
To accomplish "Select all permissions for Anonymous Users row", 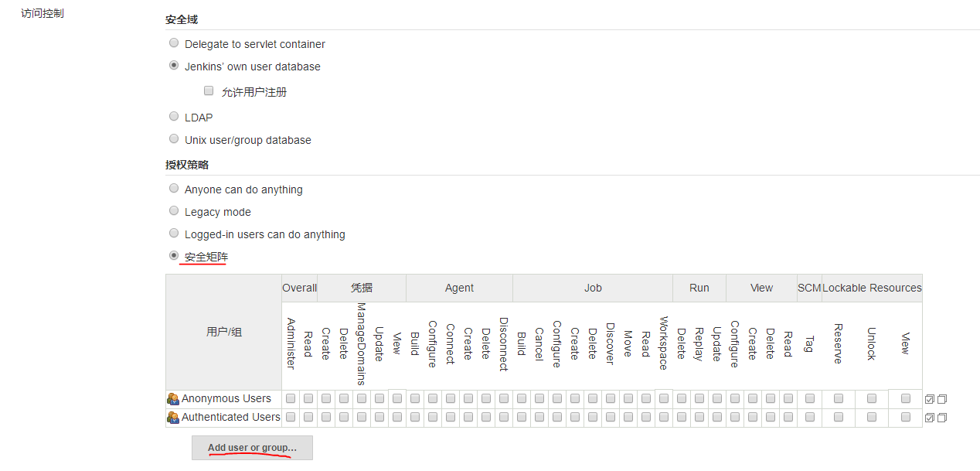I will coord(930,399).
